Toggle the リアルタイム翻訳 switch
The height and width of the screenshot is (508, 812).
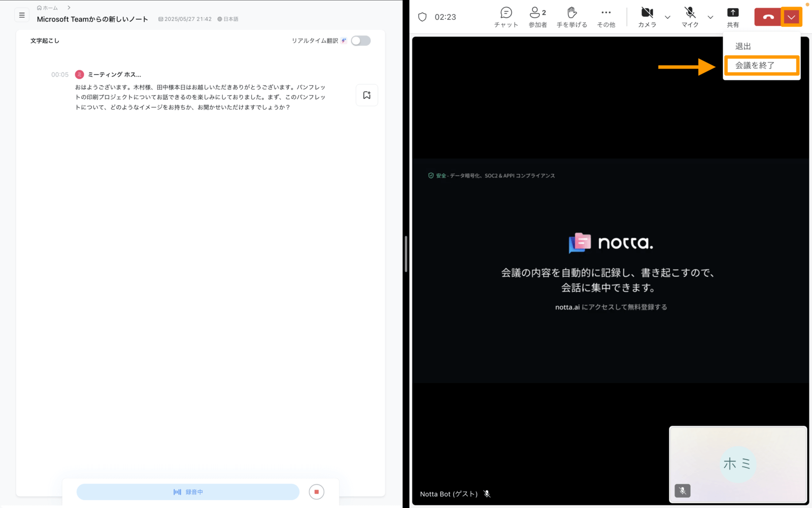tap(361, 41)
